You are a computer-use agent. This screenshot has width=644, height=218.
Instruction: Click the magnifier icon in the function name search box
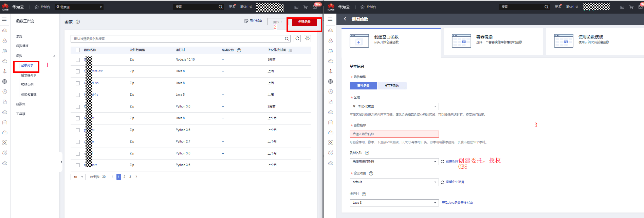click(x=287, y=39)
